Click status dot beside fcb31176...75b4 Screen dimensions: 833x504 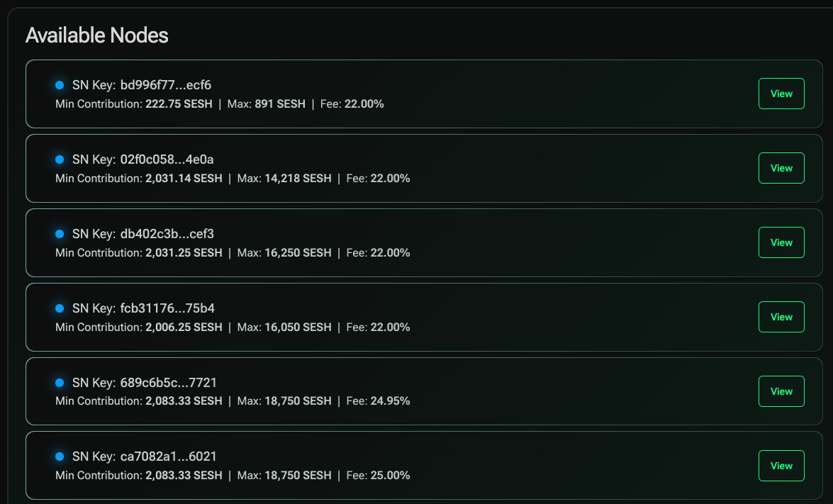60,308
